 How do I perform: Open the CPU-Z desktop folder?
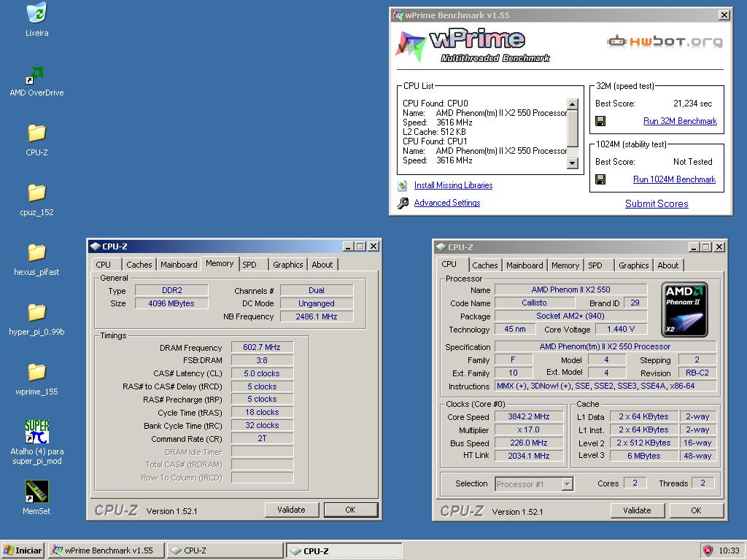tap(36, 133)
